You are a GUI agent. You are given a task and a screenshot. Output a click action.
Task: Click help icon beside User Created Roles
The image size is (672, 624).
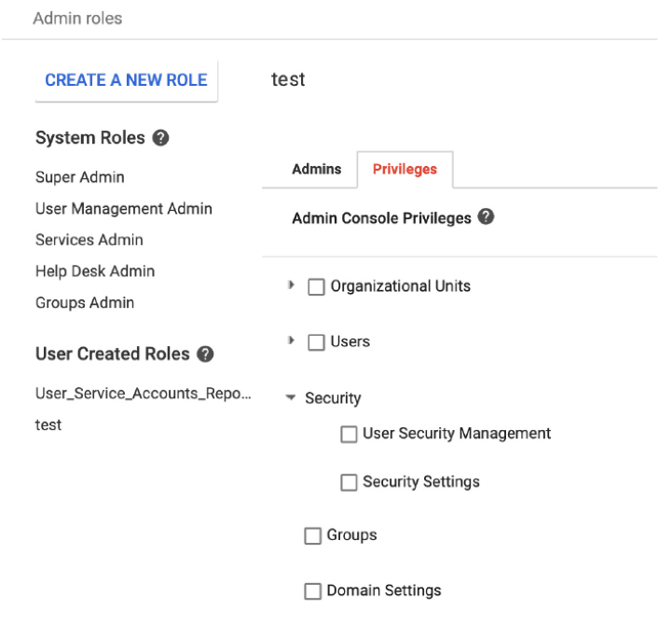coord(205,354)
